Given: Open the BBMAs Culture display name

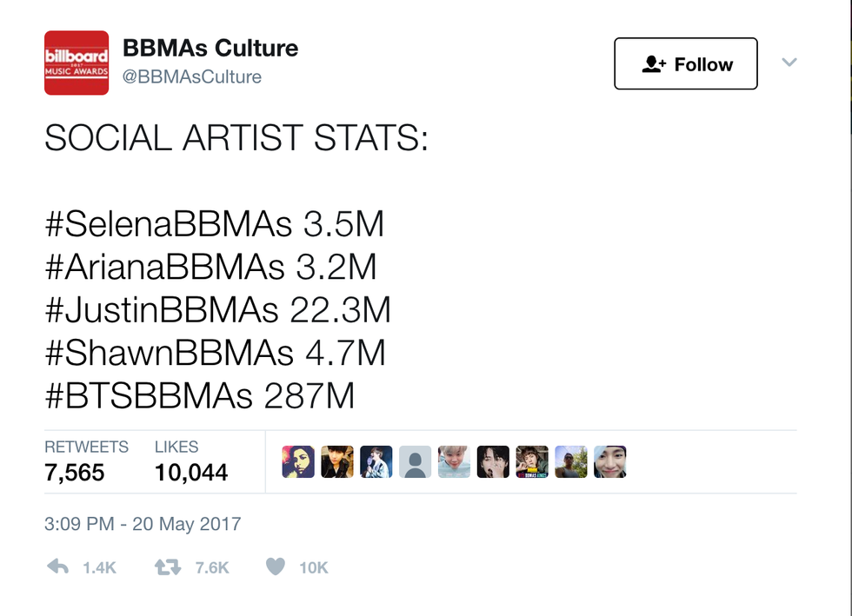Looking at the screenshot, I should 210,49.
